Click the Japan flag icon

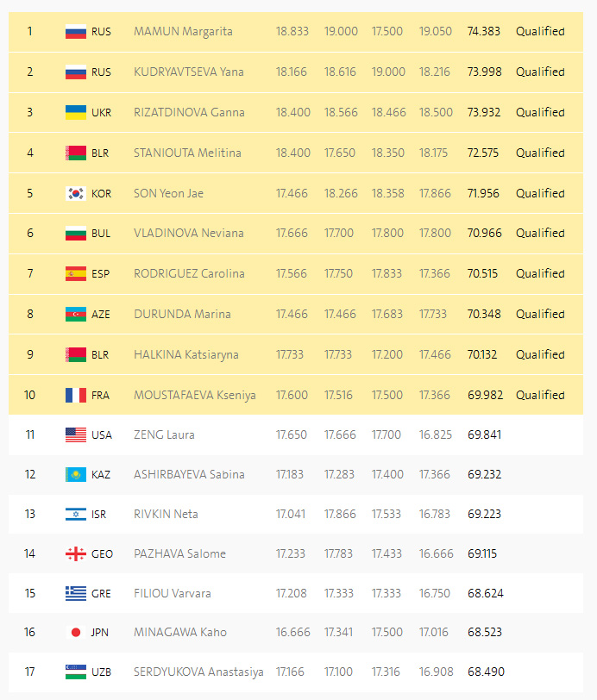(75, 632)
